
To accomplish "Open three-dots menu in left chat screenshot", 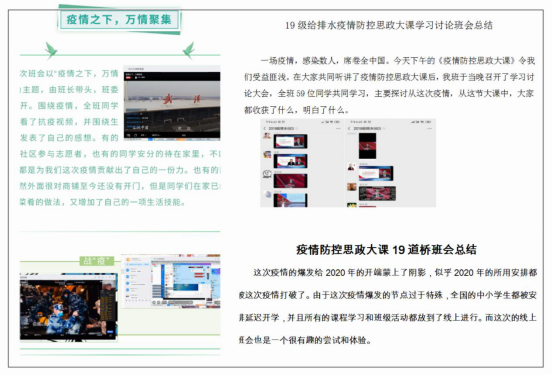I will [x=338, y=128].
